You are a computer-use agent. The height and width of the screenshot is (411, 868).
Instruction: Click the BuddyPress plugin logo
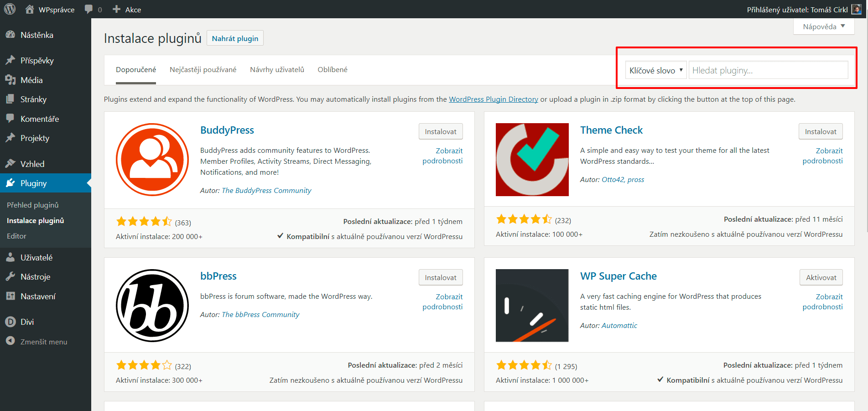coord(152,160)
